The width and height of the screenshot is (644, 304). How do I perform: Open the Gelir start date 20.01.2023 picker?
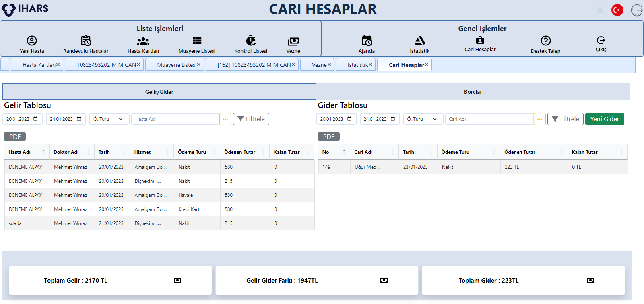tap(35, 119)
